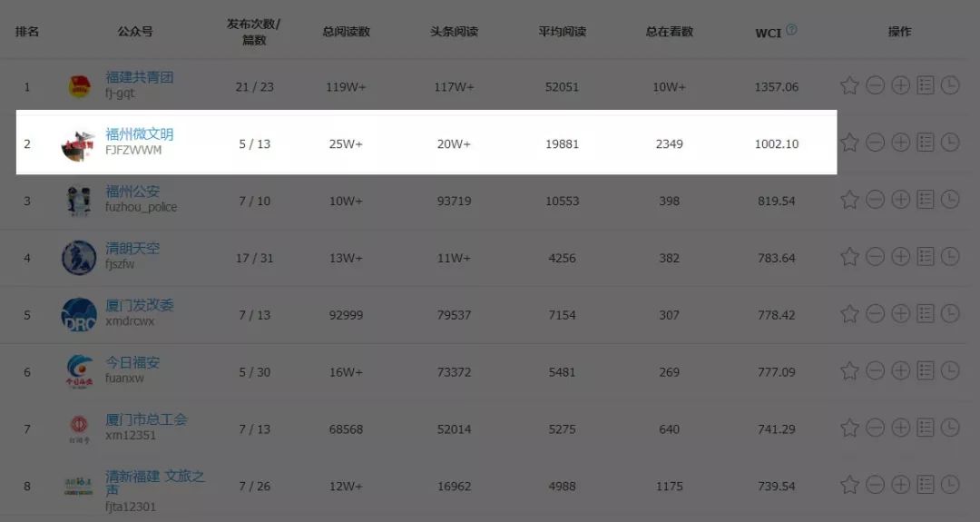Open the 厦门市总工会 account link
The width and height of the screenshot is (980, 522).
(x=146, y=419)
